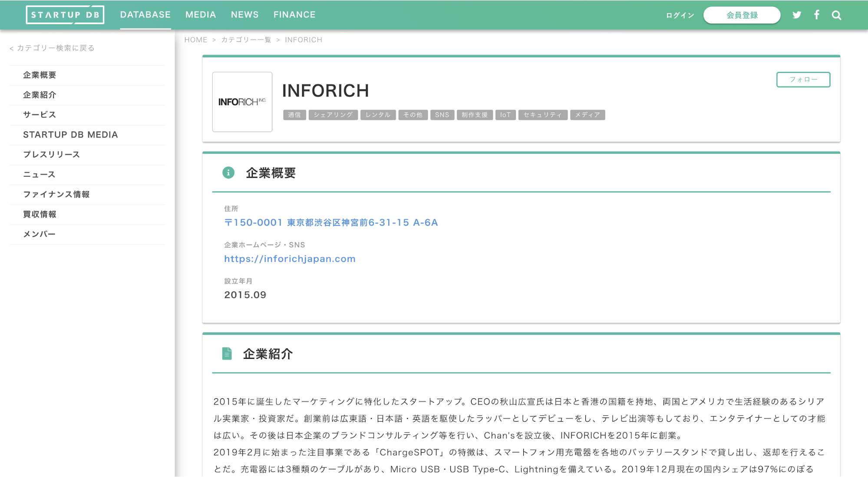Open the DATABASE navigation menu item
Screen dimensions: 868x477
[145, 14]
